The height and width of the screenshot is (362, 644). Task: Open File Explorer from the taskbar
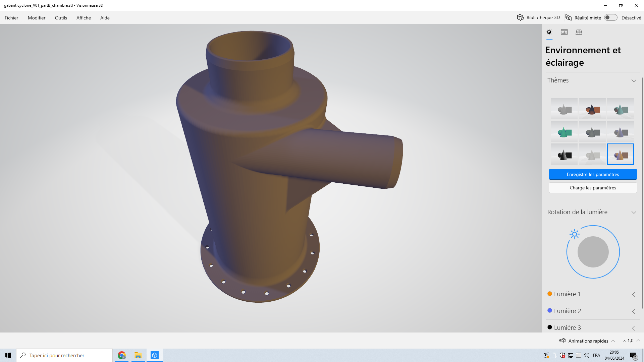138,355
